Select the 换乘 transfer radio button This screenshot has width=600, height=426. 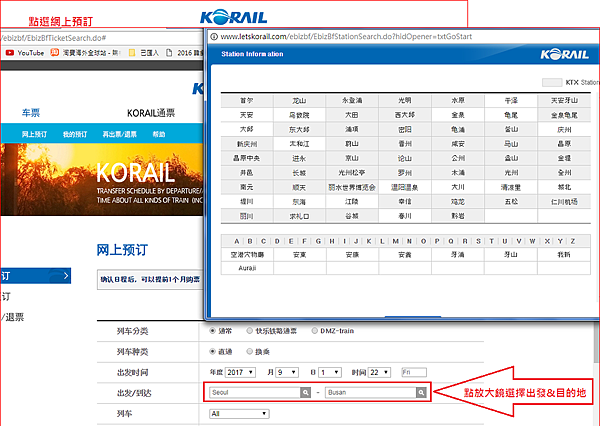click(249, 351)
